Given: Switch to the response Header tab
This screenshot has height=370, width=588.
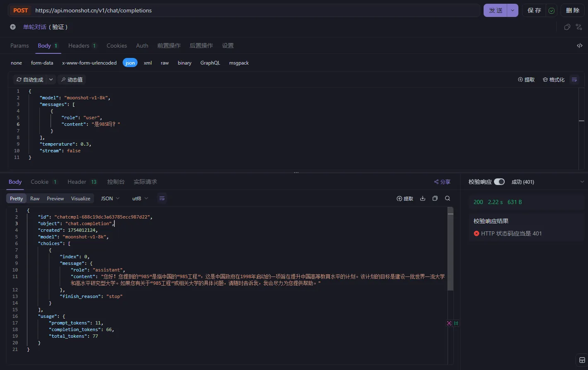Looking at the screenshot, I should point(82,182).
